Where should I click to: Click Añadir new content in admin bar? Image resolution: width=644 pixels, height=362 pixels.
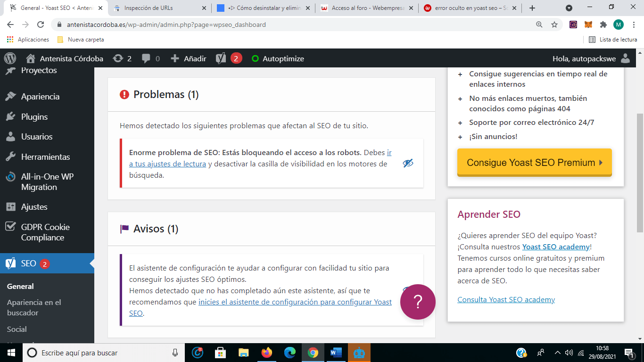(x=188, y=58)
